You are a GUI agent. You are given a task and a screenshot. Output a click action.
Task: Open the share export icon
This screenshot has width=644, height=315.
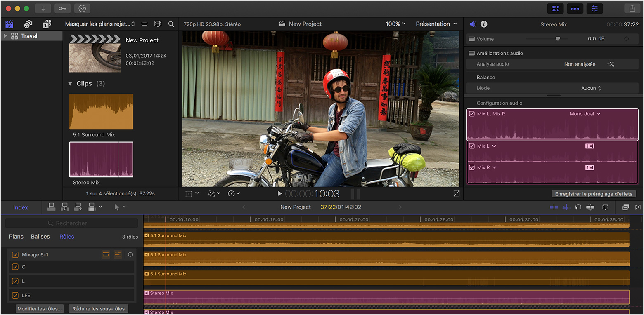click(x=632, y=8)
